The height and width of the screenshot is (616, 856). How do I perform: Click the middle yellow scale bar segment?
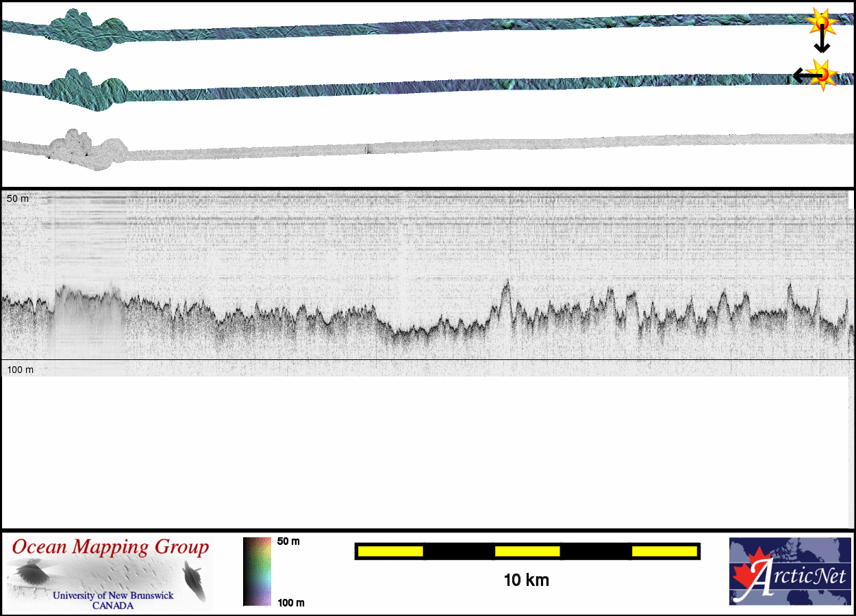pos(527,551)
